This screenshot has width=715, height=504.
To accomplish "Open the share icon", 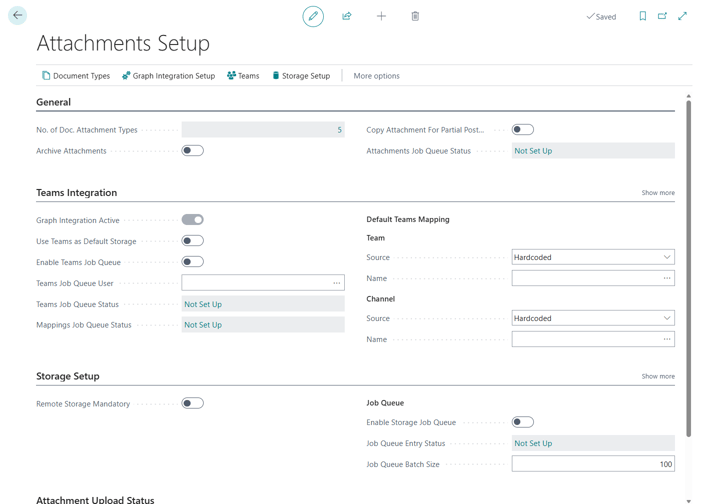I will point(347,16).
